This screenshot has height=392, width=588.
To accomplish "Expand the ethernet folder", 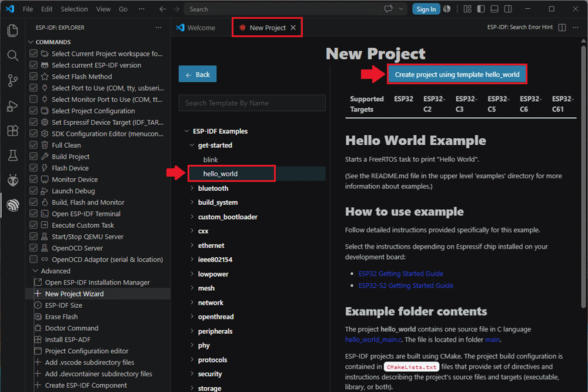I will tap(192, 245).
